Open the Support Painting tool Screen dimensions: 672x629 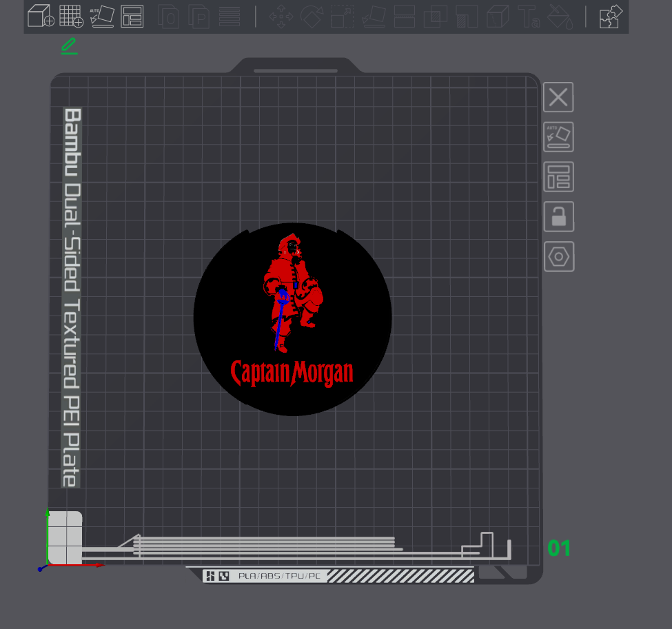coord(467,17)
